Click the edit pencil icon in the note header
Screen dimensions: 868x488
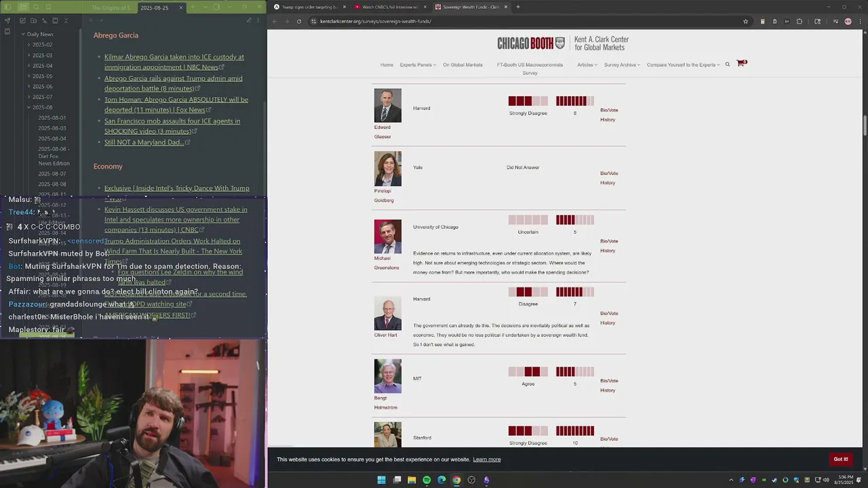pyautogui.click(x=249, y=20)
